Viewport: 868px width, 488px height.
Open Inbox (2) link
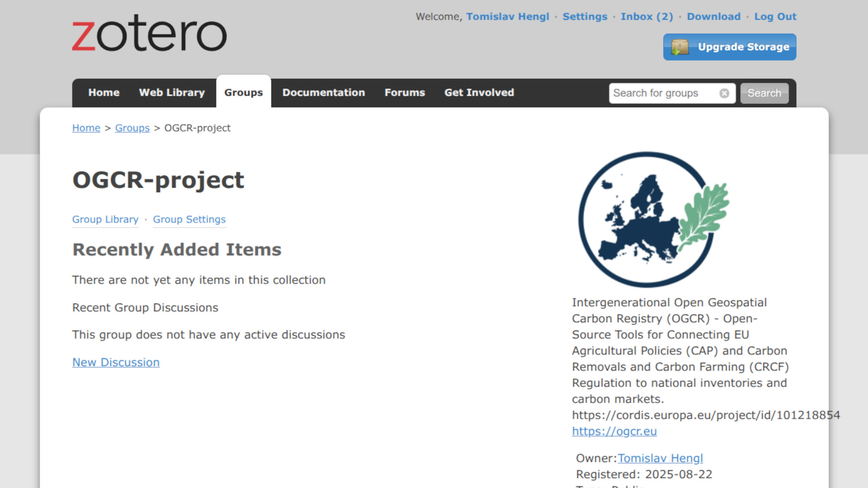pyautogui.click(x=647, y=17)
